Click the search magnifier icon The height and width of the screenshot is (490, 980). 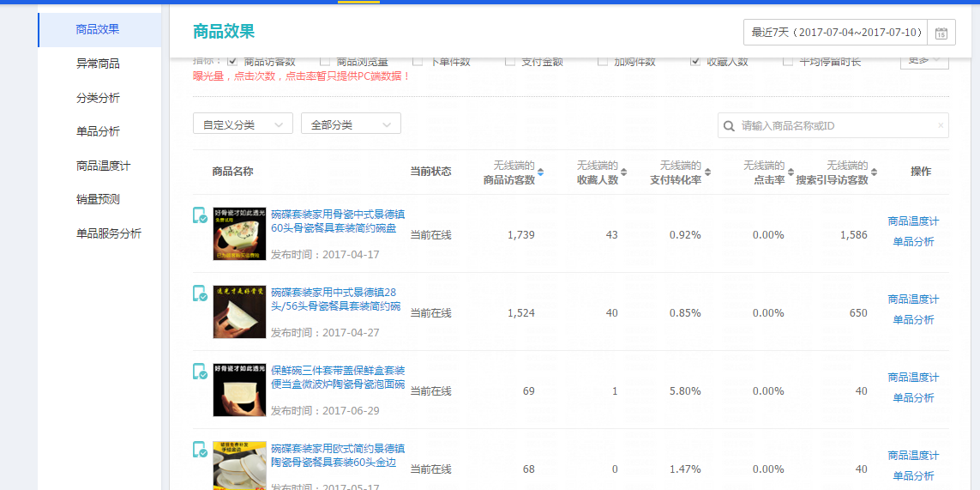pos(730,126)
